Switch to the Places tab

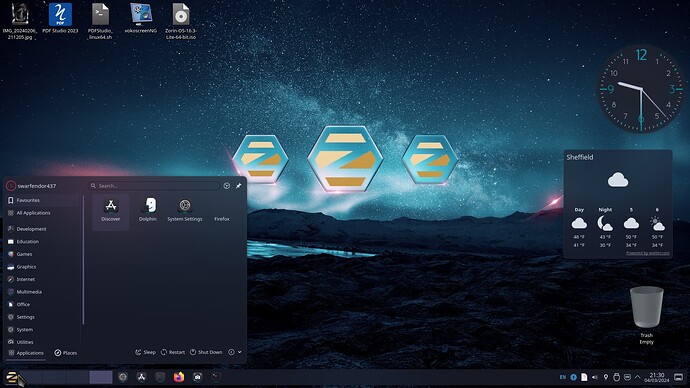coord(66,353)
